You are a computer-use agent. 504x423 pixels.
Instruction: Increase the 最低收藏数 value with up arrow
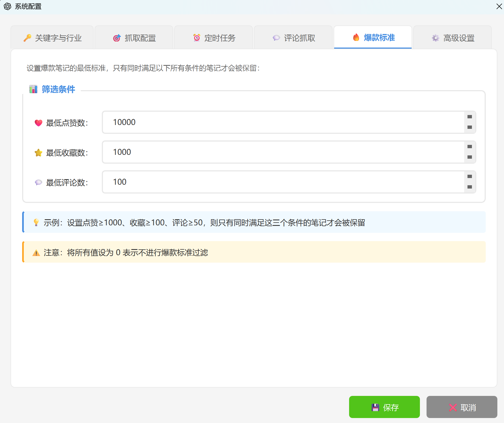coord(470,147)
